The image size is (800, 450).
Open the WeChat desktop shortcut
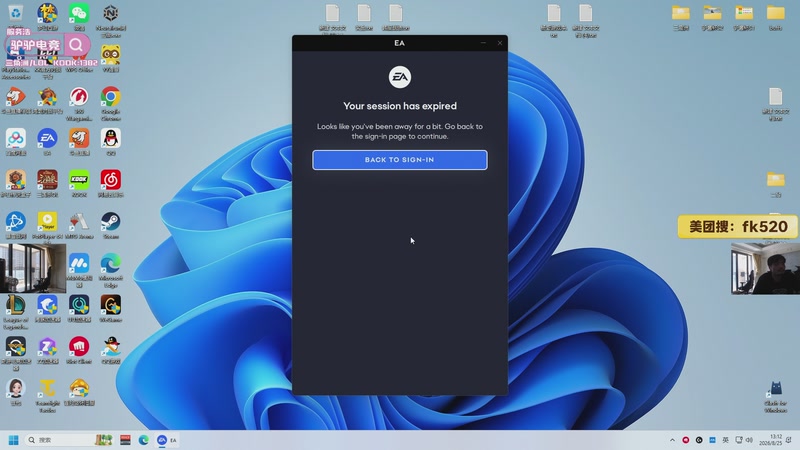click(79, 13)
